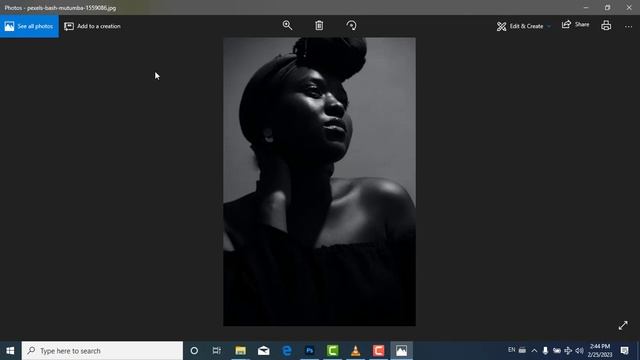Open VLC media player from the taskbar
Image resolution: width=640 pixels, height=360 pixels.
[356, 351]
